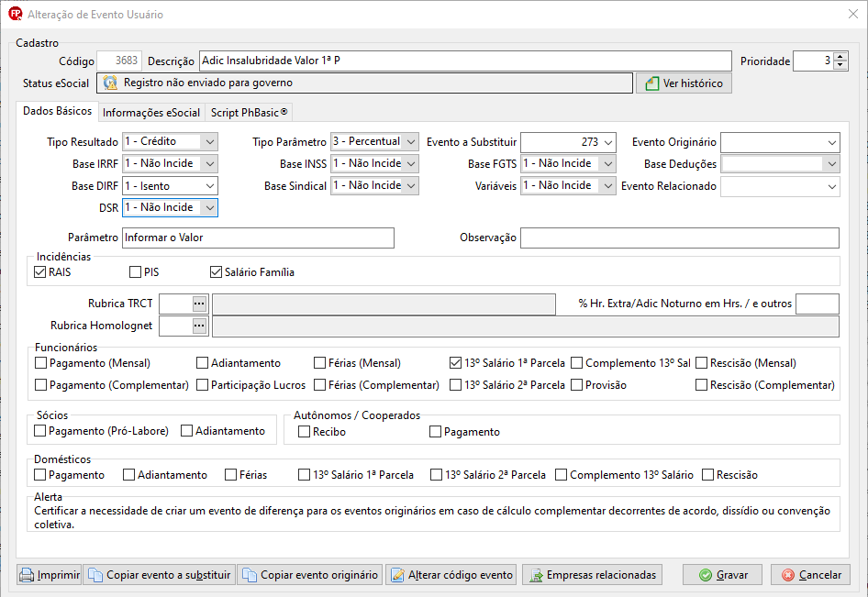
Task: Open the Ver histórico button
Action: coord(684,83)
